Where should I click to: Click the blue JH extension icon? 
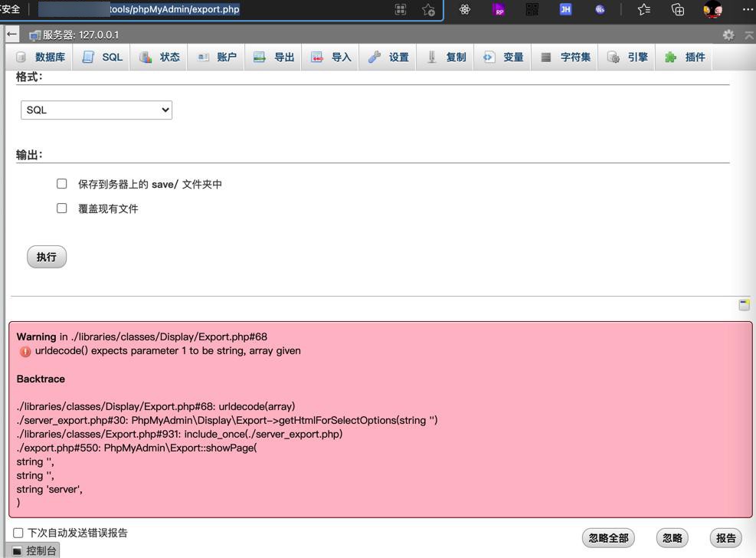pyautogui.click(x=565, y=9)
